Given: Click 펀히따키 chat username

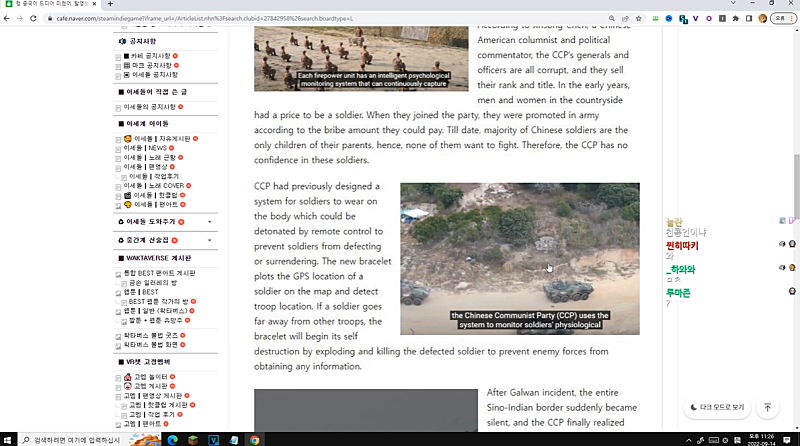Looking at the screenshot, I should [x=682, y=246].
